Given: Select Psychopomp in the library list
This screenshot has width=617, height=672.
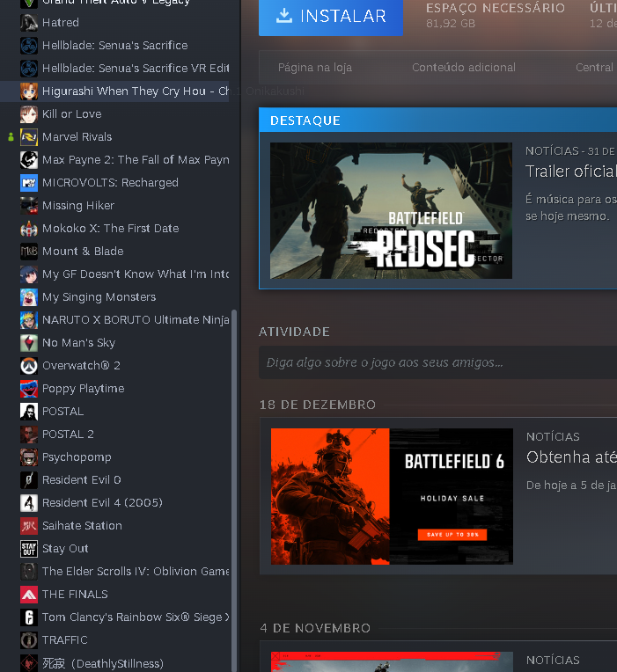Looking at the screenshot, I should point(77,457).
